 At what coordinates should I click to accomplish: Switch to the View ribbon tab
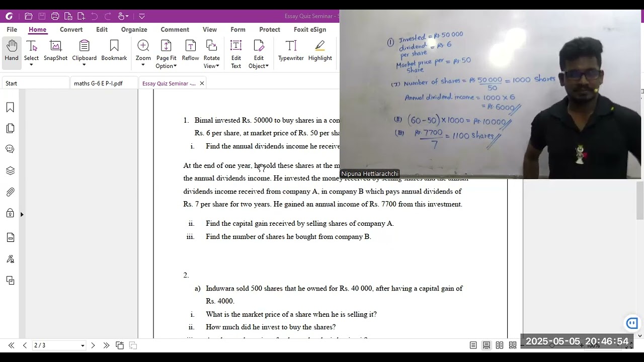click(x=210, y=30)
